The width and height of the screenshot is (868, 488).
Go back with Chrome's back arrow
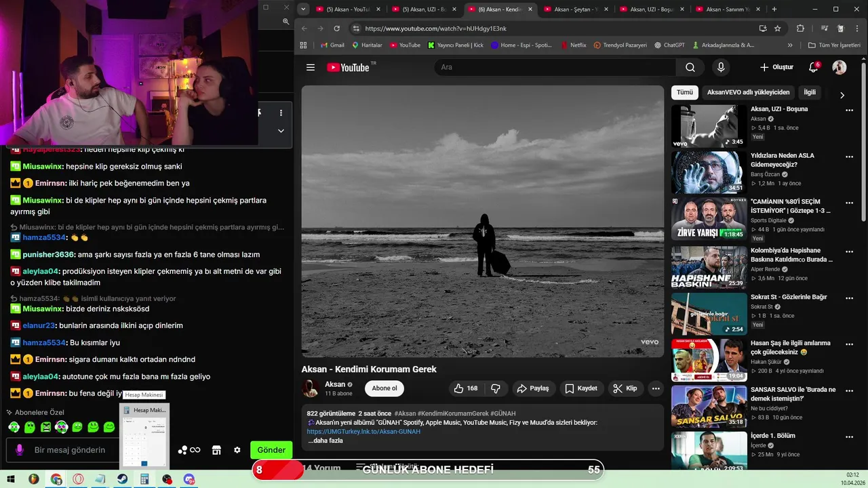[x=304, y=28]
